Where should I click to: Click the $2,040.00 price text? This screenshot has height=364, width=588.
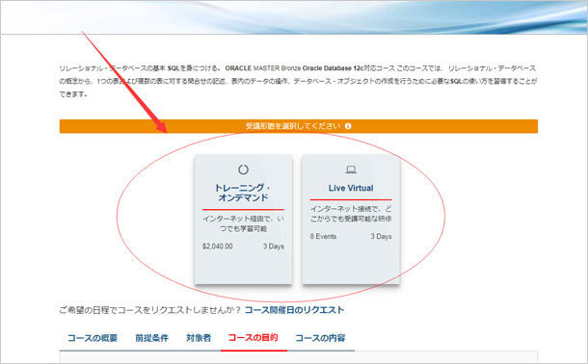click(x=218, y=247)
